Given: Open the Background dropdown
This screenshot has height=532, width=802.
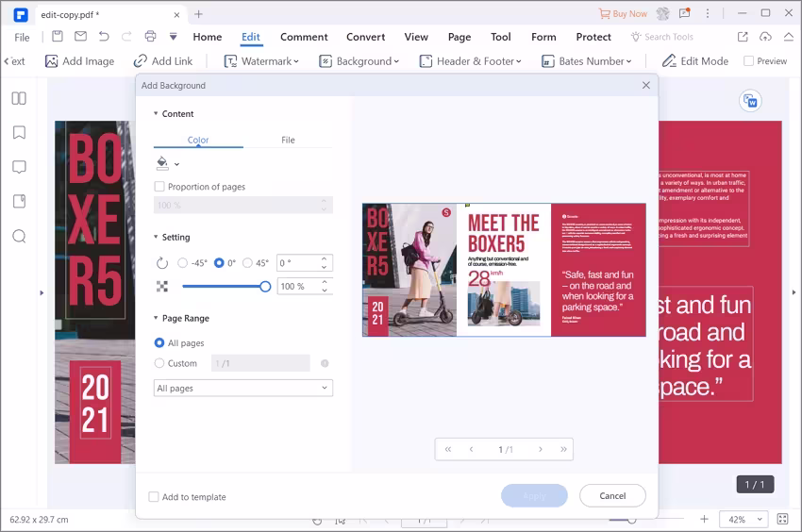Looking at the screenshot, I should [x=359, y=61].
